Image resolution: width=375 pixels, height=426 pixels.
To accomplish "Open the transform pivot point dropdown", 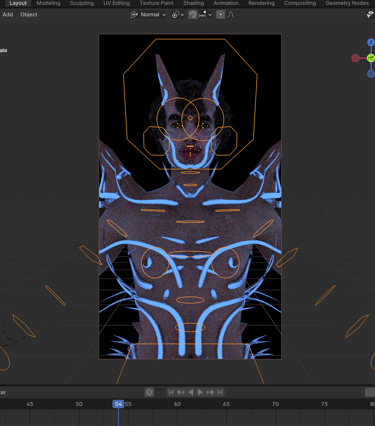I will 178,15.
